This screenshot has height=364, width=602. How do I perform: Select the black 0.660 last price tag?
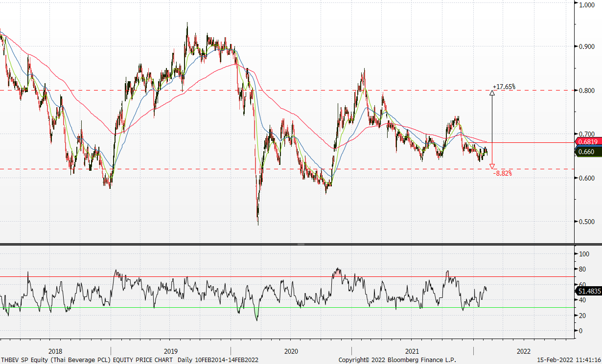[x=587, y=152]
